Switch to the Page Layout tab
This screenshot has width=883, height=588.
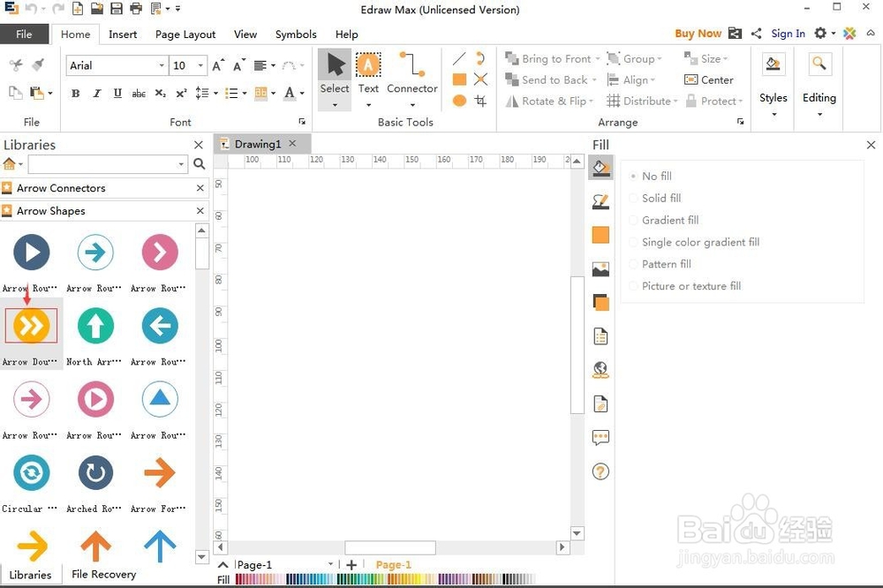click(x=185, y=34)
